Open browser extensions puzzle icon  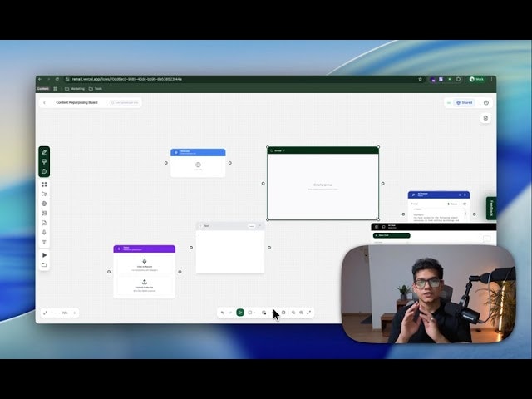(458, 79)
